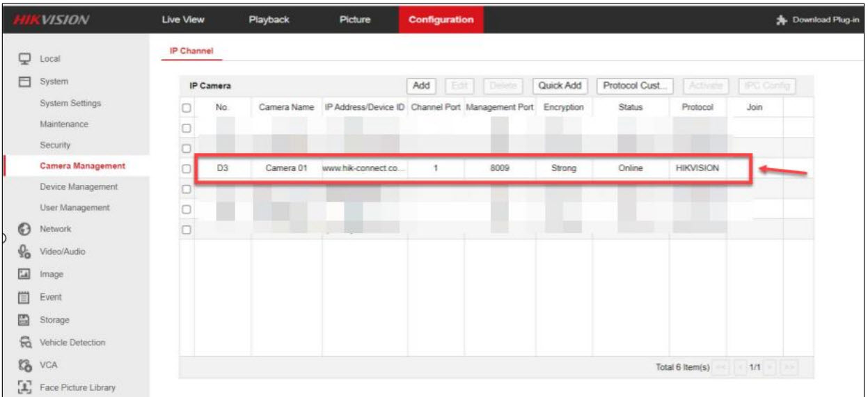Click the VCA icon in sidebar

point(23,365)
